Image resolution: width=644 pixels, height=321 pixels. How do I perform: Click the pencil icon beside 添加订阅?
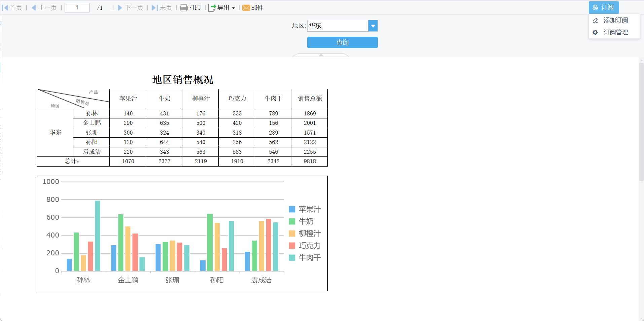[595, 20]
